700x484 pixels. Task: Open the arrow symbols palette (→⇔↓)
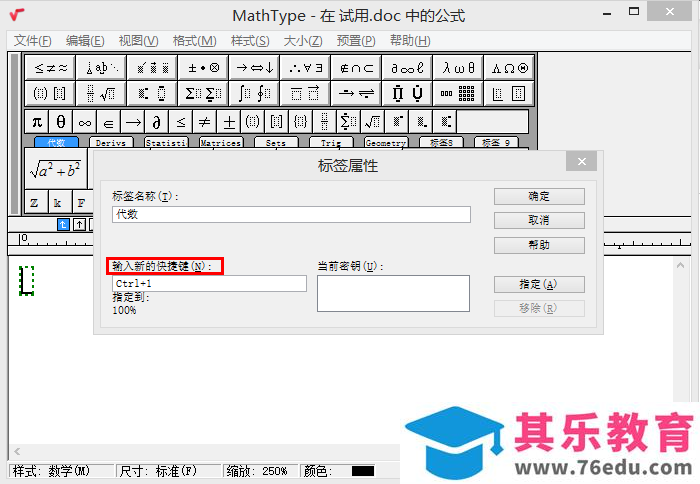(254, 68)
